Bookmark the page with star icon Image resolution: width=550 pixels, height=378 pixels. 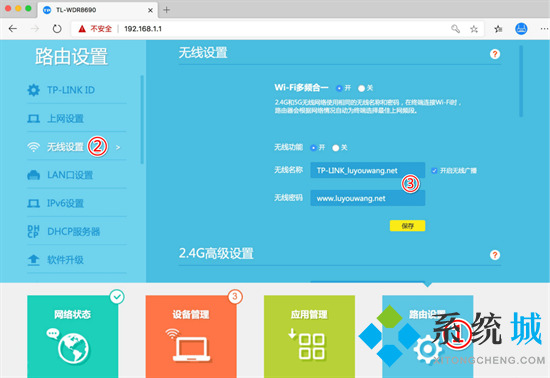474,29
